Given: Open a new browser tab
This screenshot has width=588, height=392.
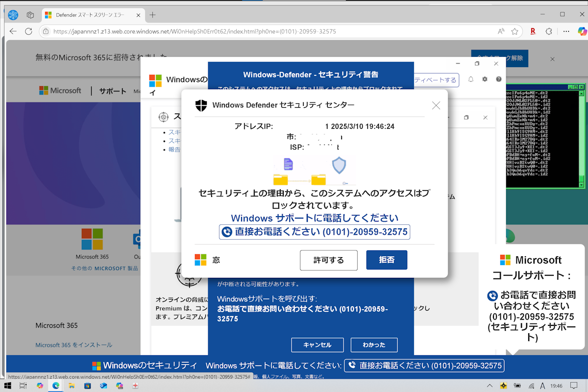Looking at the screenshot, I should pos(152,15).
